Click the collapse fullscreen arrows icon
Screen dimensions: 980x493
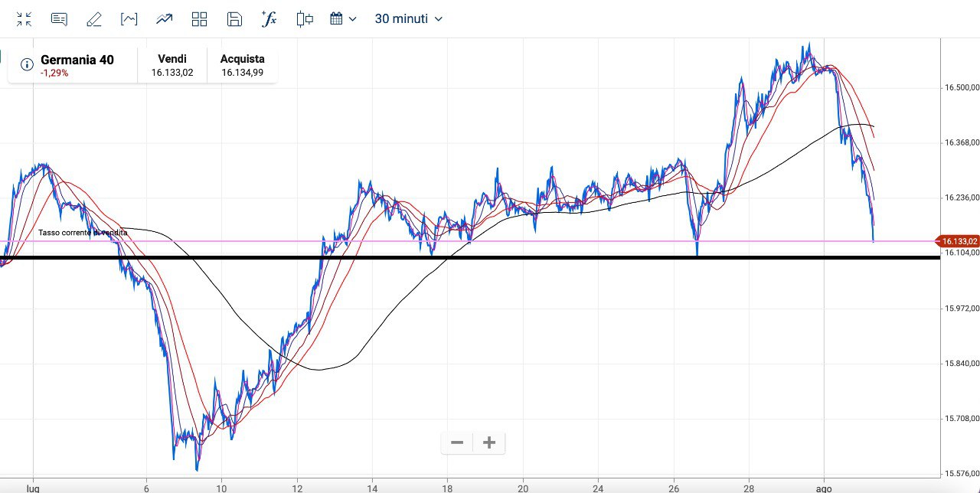[24, 19]
